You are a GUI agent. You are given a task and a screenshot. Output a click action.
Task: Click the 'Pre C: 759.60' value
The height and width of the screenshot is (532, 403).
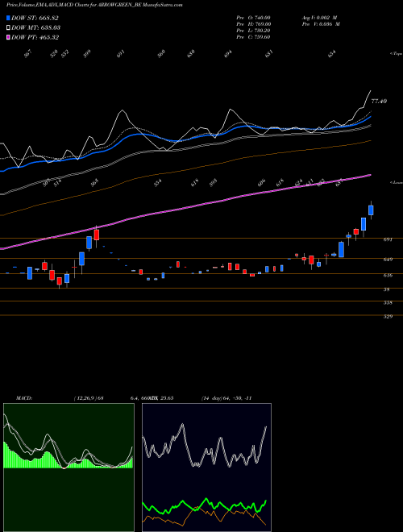click(x=253, y=37)
